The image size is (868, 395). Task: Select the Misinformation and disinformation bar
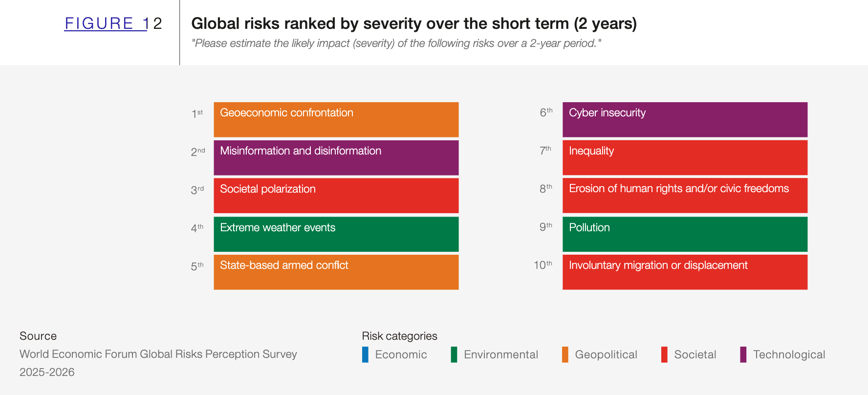[336, 158]
